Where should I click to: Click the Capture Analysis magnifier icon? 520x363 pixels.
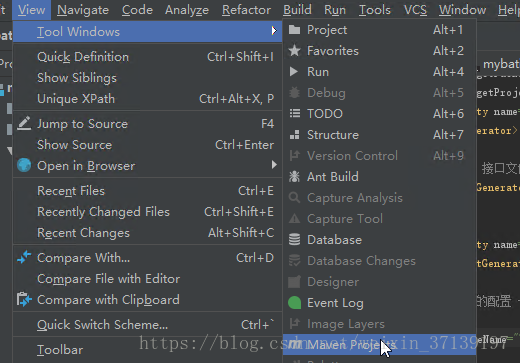(x=294, y=198)
